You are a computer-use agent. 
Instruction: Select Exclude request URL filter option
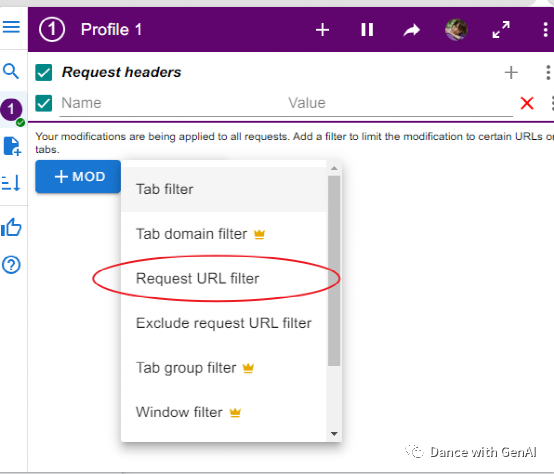[224, 323]
